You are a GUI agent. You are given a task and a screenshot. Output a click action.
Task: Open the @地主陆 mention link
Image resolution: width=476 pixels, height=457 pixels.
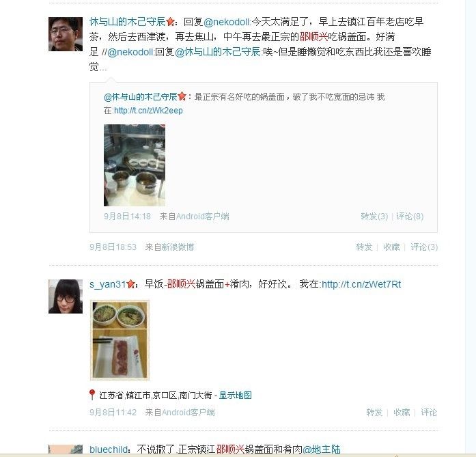pyautogui.click(x=322, y=449)
